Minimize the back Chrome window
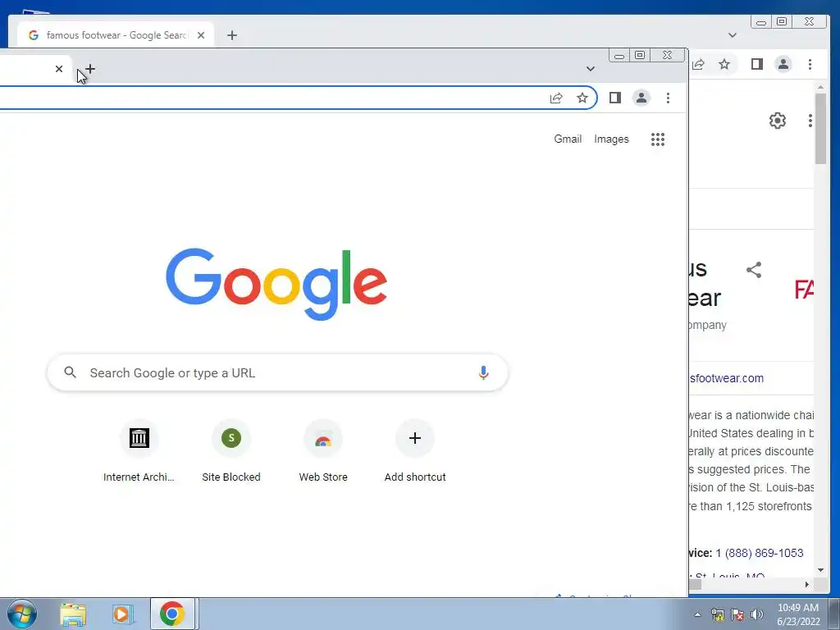Viewport: 840px width, 630px height. pyautogui.click(x=761, y=22)
